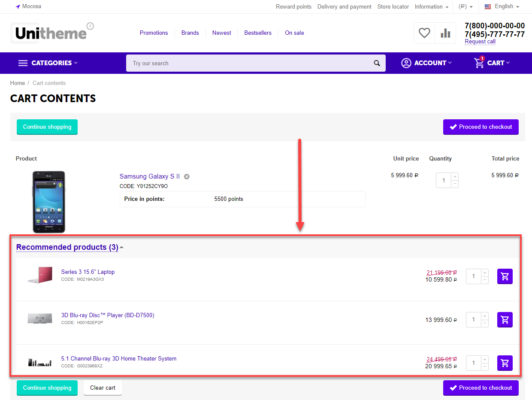Viewport: 532px width, 400px height.
Task: Click Home Theater System quantity field
Action: [x=474, y=363]
